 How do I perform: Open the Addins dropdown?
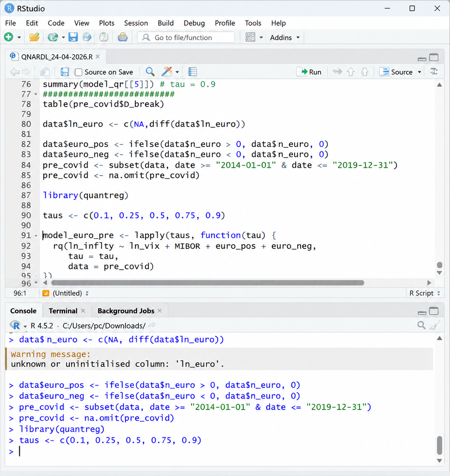(x=285, y=38)
